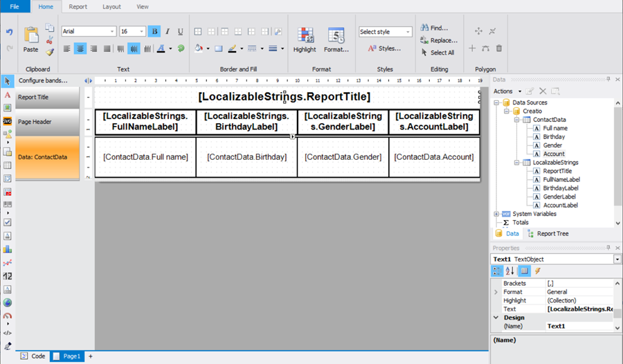Image resolution: width=623 pixels, height=364 pixels.
Task: Toggle Alphabetical sort in Properties
Action: [510, 271]
